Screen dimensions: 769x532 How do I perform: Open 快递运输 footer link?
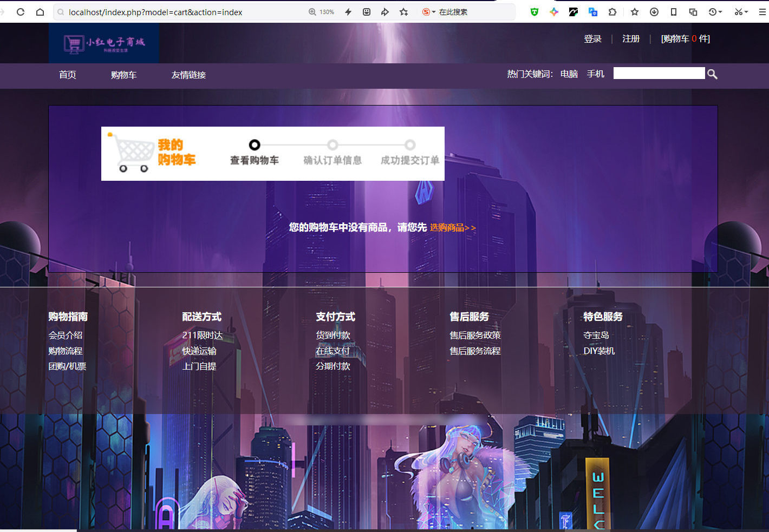199,351
